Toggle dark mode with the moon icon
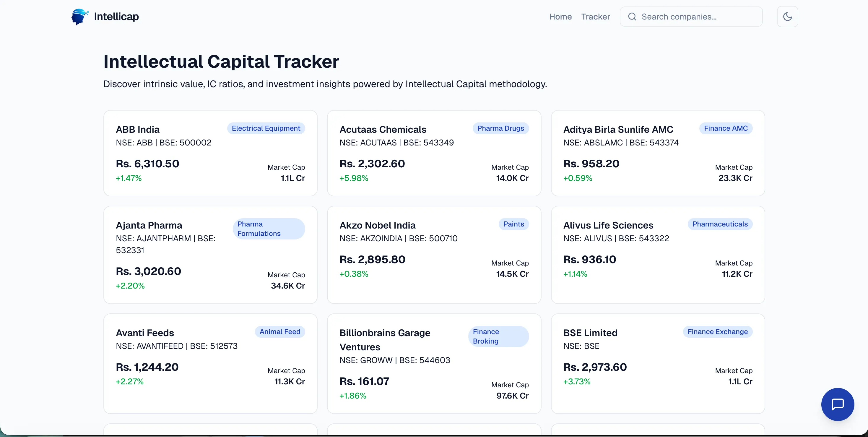This screenshot has height=437, width=868. point(787,17)
